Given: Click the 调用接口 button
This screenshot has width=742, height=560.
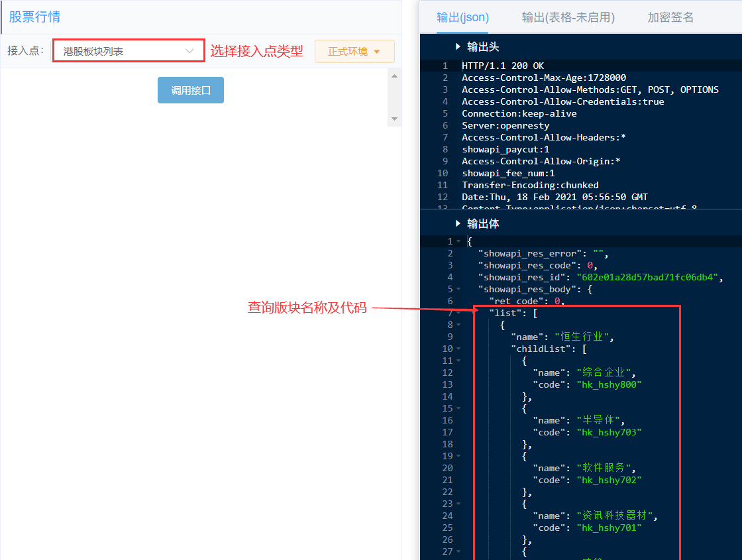Looking at the screenshot, I should point(191,90).
